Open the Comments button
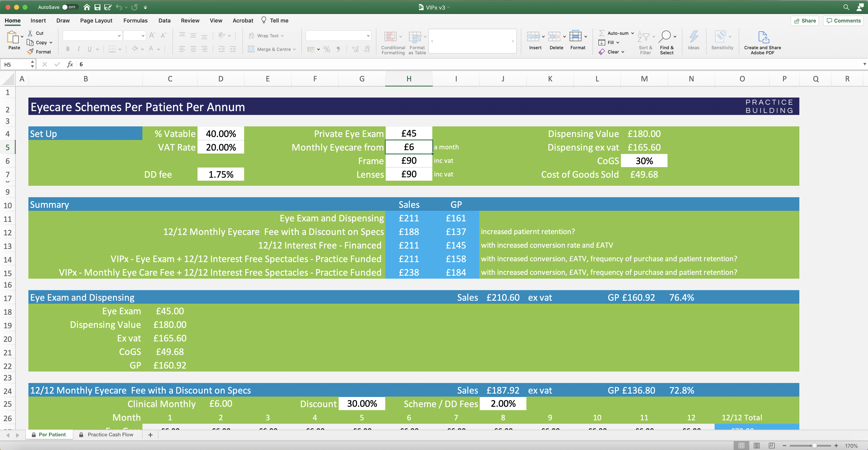Viewport: 868px width, 450px height. coord(843,21)
